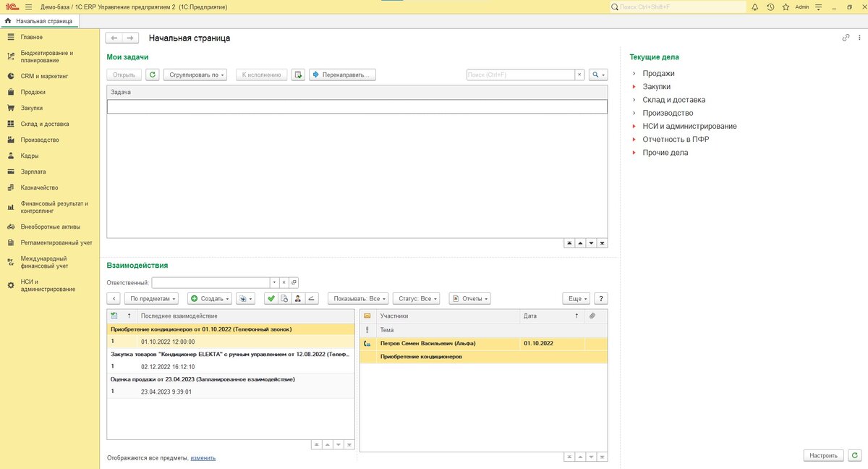
Task: Select Петров Семен Васильевич (Альфа) row
Action: click(483, 343)
